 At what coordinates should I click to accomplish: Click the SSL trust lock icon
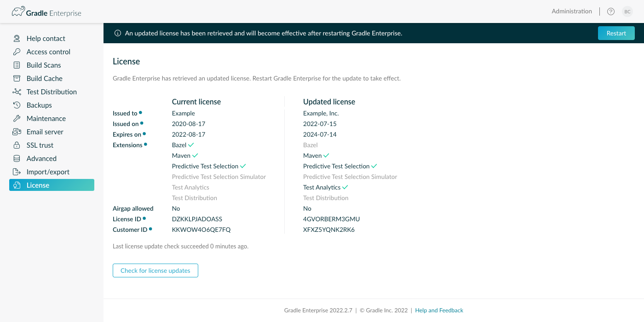[17, 145]
